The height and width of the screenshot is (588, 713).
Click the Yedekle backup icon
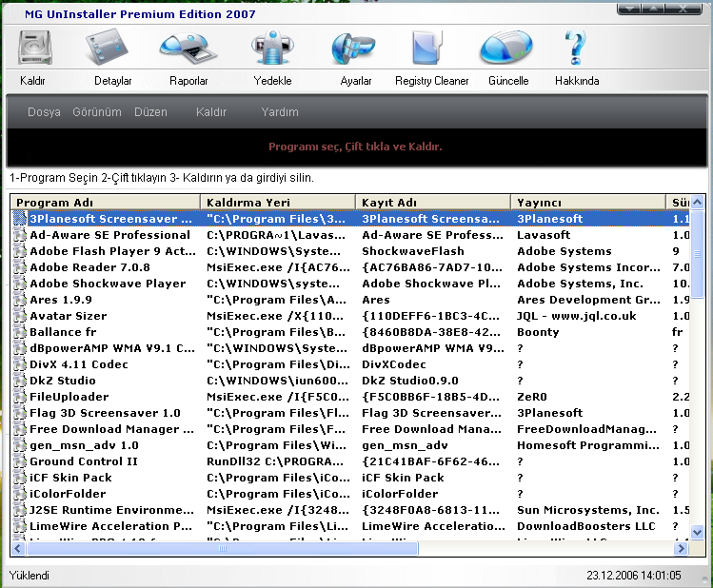point(272,48)
